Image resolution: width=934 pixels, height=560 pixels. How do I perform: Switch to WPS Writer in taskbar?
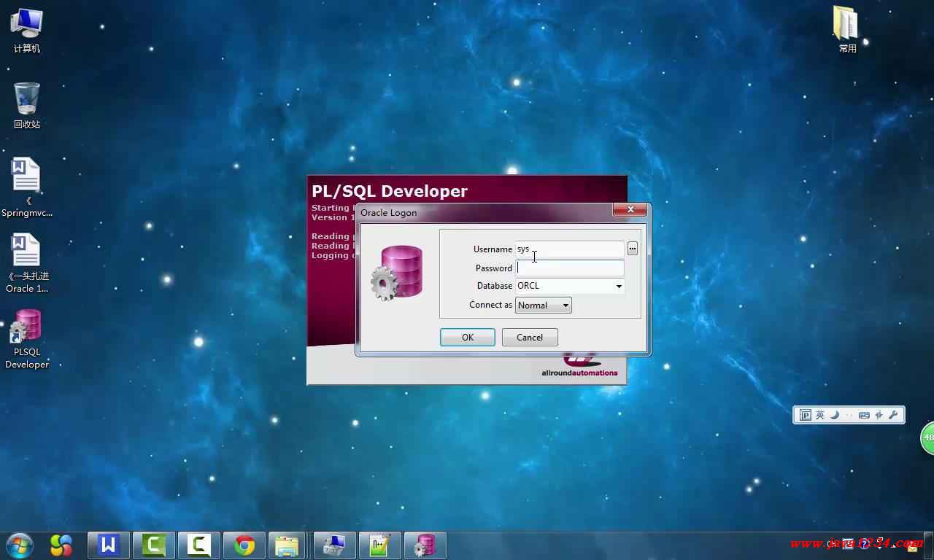point(109,545)
